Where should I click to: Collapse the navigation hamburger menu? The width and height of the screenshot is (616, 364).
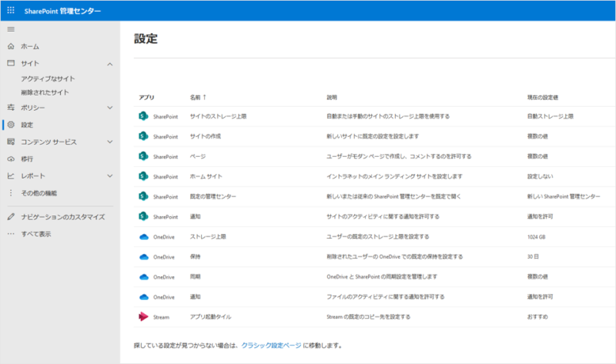11,29
